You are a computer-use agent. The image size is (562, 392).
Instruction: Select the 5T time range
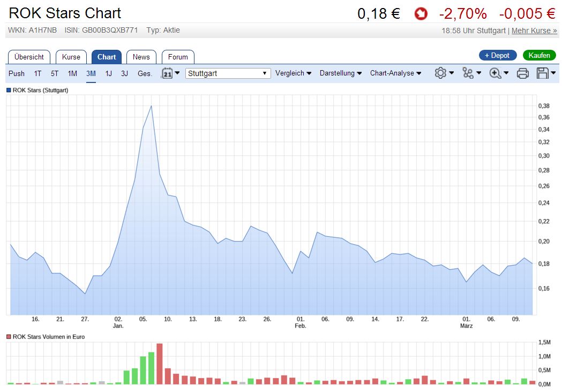55,73
